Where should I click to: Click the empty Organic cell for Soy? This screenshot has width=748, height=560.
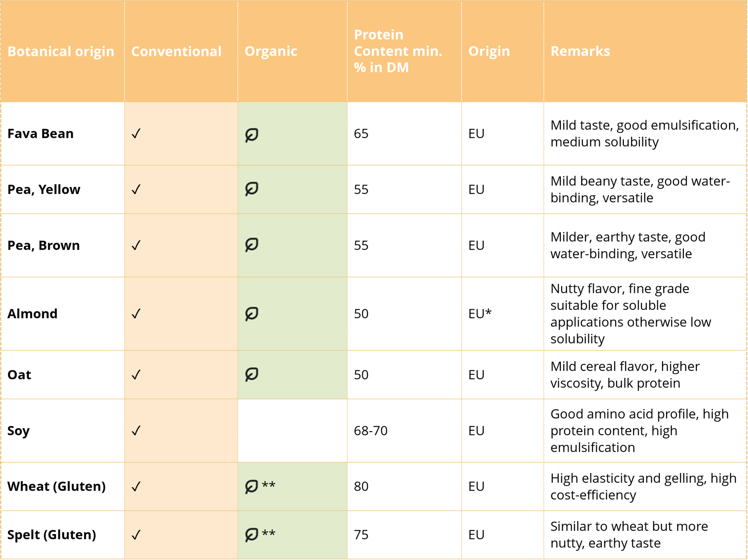coord(292,430)
